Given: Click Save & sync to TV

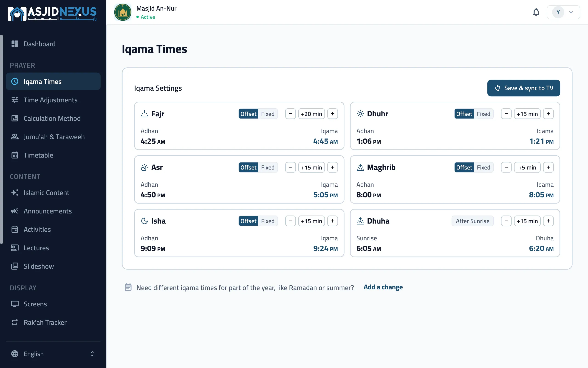Looking at the screenshot, I should (524, 88).
